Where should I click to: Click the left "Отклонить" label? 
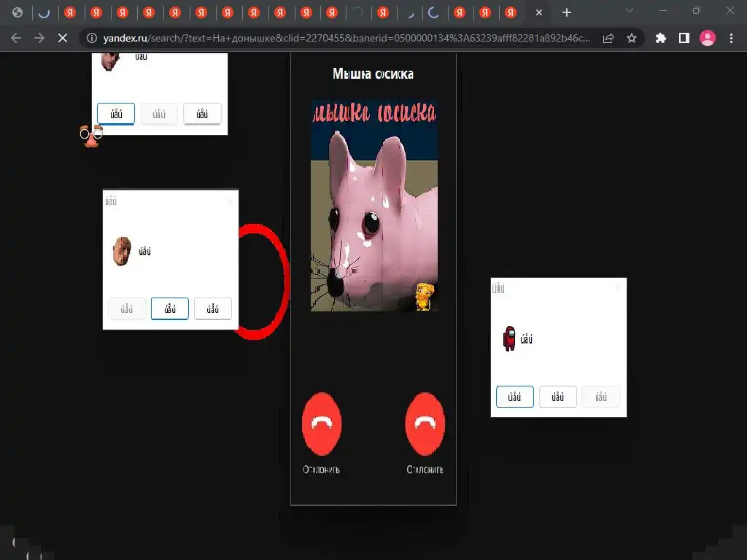pos(322,470)
